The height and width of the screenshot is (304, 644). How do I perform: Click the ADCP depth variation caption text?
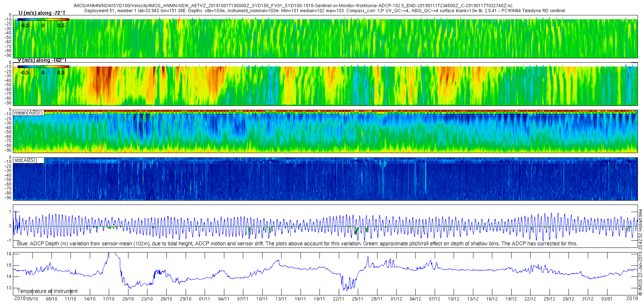(297, 244)
